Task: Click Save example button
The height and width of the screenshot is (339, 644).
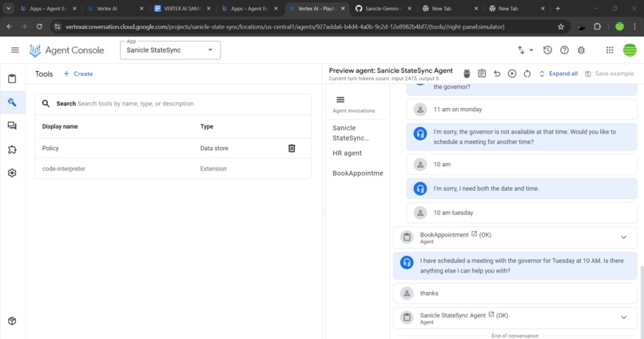Action: point(610,74)
